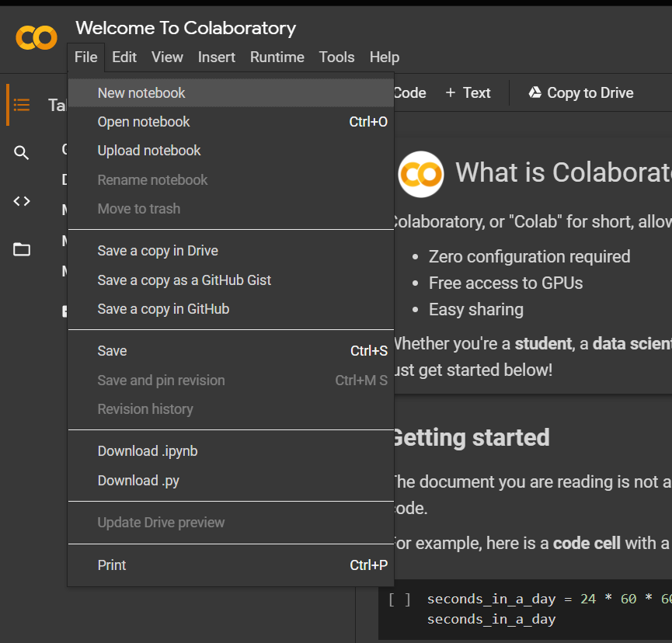This screenshot has width=672, height=643.
Task: Select Save a copy in Drive
Action: (231, 251)
